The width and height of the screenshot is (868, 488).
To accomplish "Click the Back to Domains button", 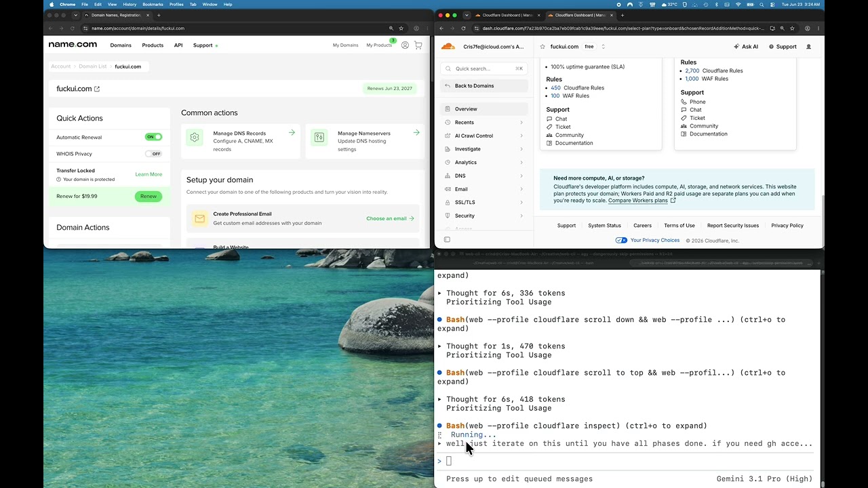I will pos(484,86).
